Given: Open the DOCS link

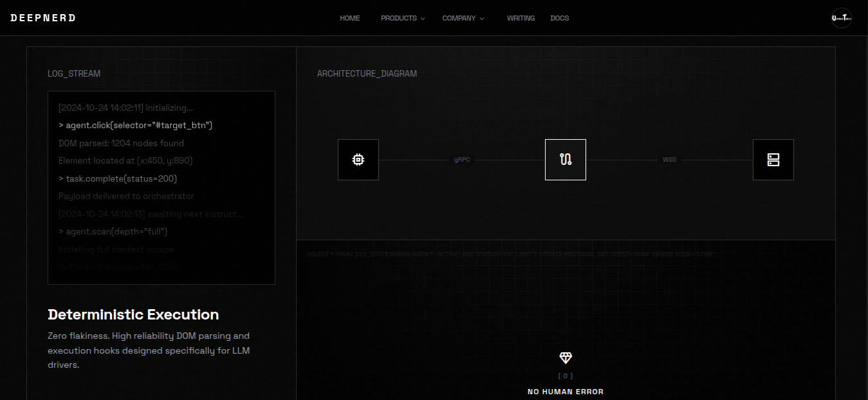Looking at the screenshot, I should point(560,18).
